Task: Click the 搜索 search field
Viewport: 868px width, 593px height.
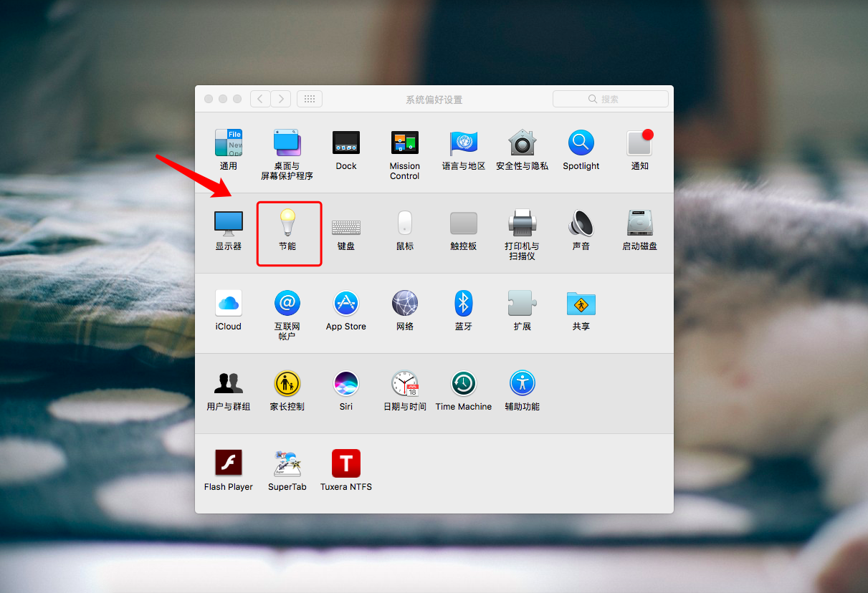Action: point(611,99)
